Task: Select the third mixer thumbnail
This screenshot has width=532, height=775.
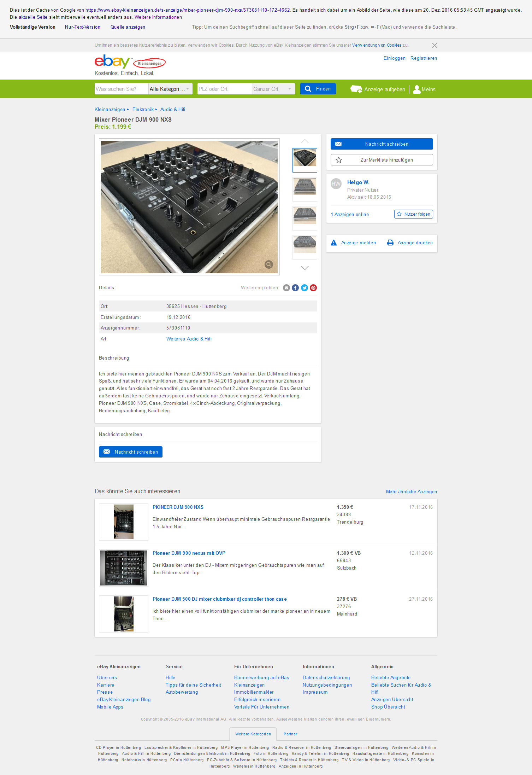Action: pos(305,218)
